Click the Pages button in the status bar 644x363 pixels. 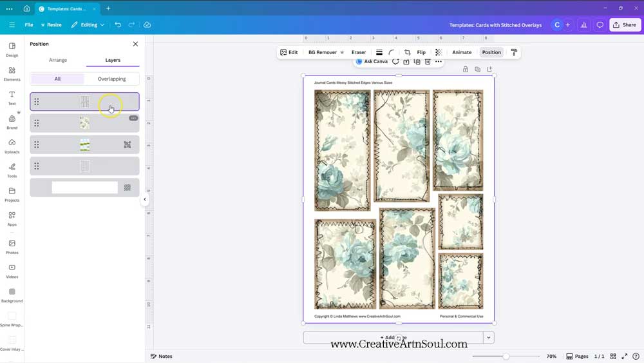pyautogui.click(x=577, y=357)
